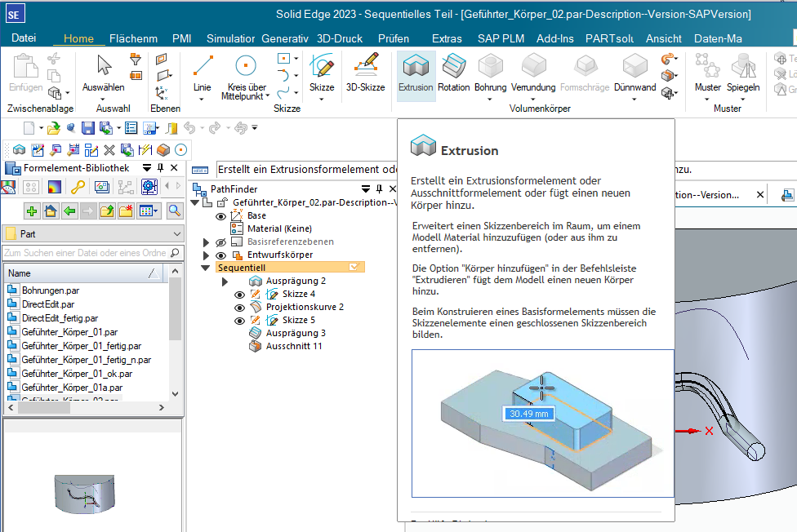Select Ausschnitt 11 in PathFinder
The width and height of the screenshot is (797, 532).
coord(294,347)
